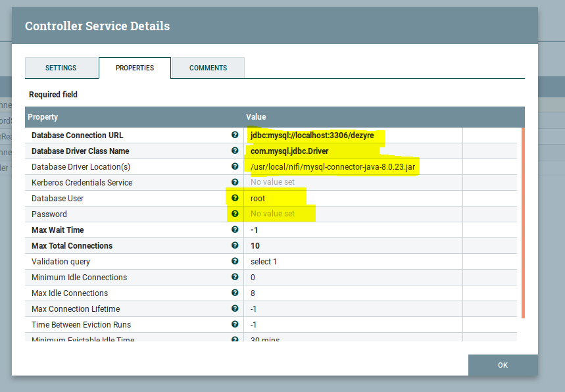
Task: Click help icon for Max Total Connections
Action: pos(235,245)
